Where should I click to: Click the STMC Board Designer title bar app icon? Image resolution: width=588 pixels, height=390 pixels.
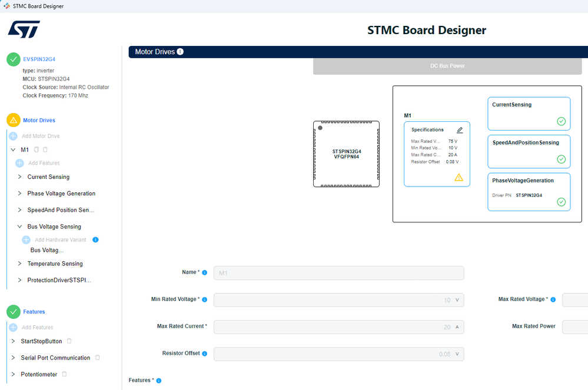pos(6,6)
